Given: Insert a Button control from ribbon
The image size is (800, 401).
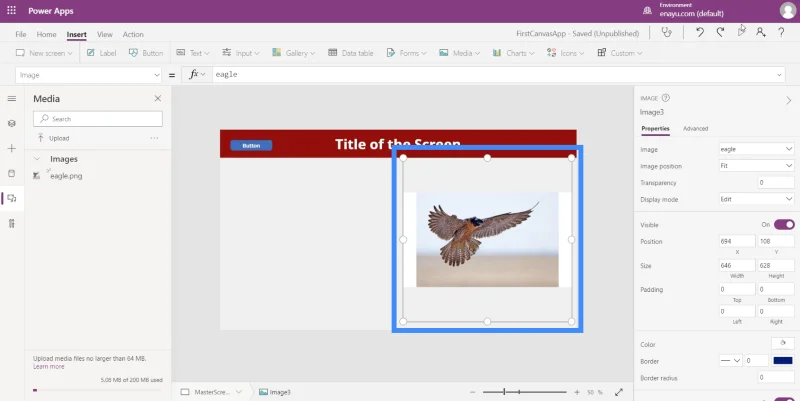Looking at the screenshot, I should point(146,53).
